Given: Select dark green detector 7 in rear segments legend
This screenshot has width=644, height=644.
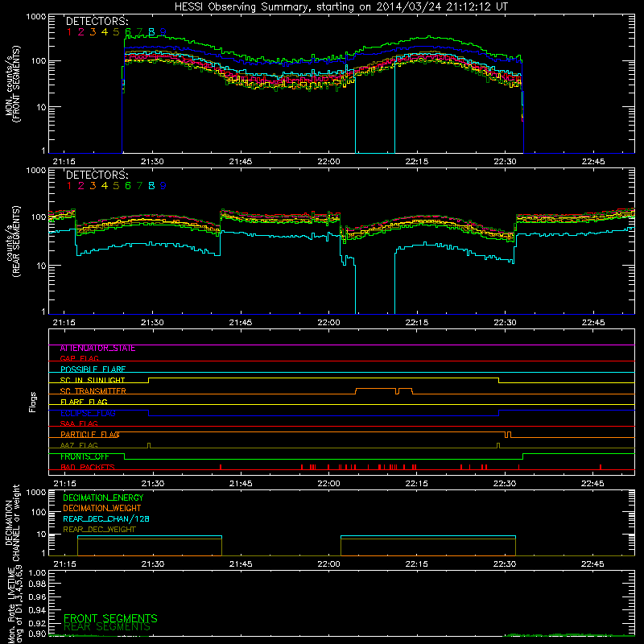Looking at the screenshot, I should 139,186.
